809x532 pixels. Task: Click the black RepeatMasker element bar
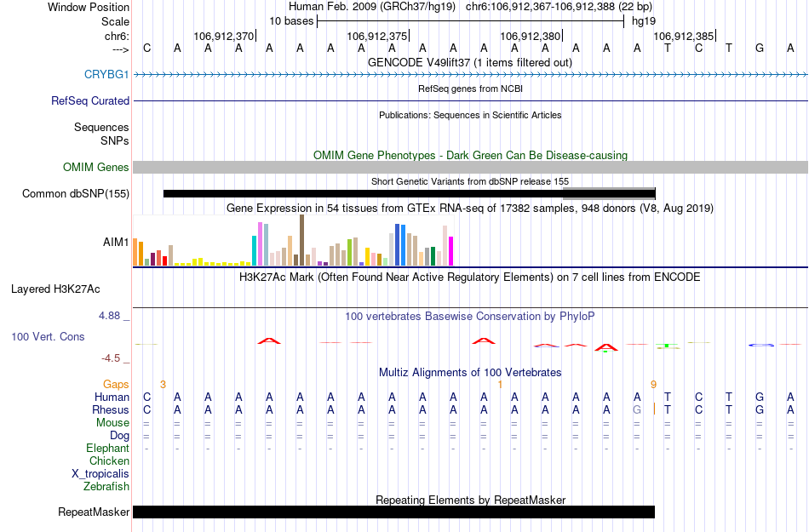(393, 512)
